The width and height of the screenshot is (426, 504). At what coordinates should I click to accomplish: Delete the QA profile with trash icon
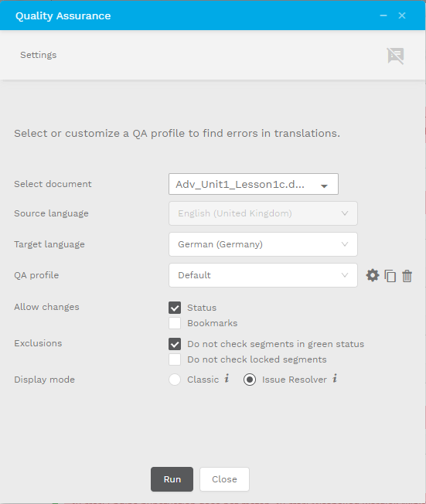click(407, 276)
